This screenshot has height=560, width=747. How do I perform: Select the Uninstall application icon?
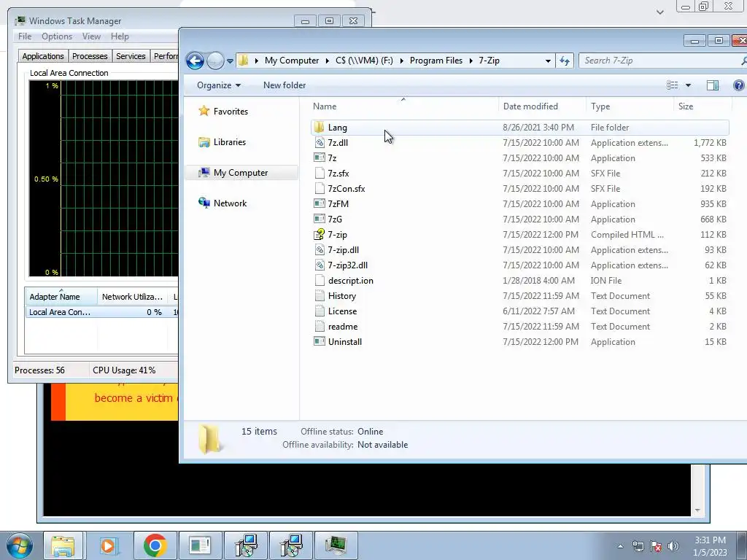click(320, 341)
